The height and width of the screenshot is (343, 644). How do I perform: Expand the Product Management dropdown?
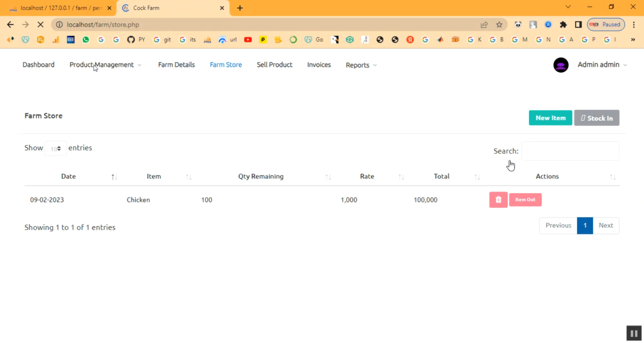tap(106, 65)
